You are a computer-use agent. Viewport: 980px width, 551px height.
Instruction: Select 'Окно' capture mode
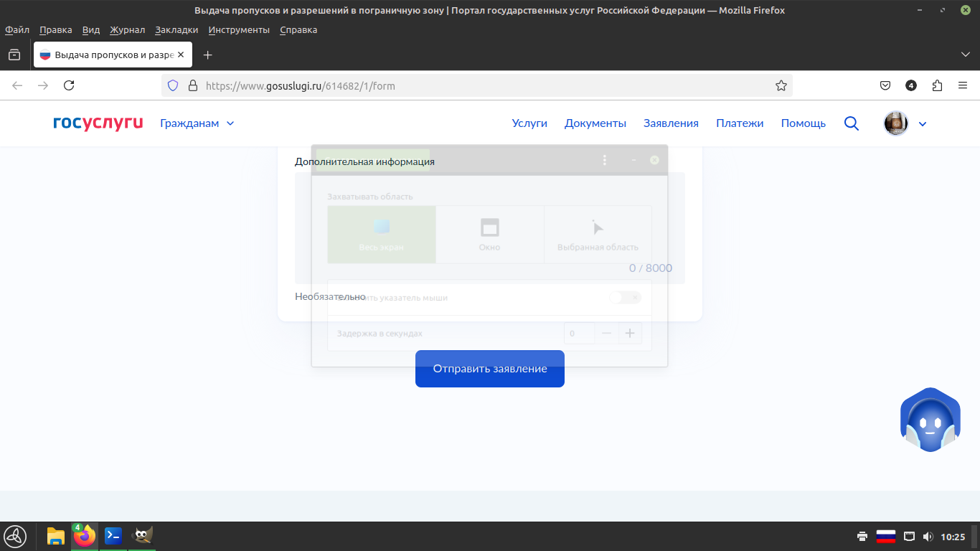tap(490, 235)
